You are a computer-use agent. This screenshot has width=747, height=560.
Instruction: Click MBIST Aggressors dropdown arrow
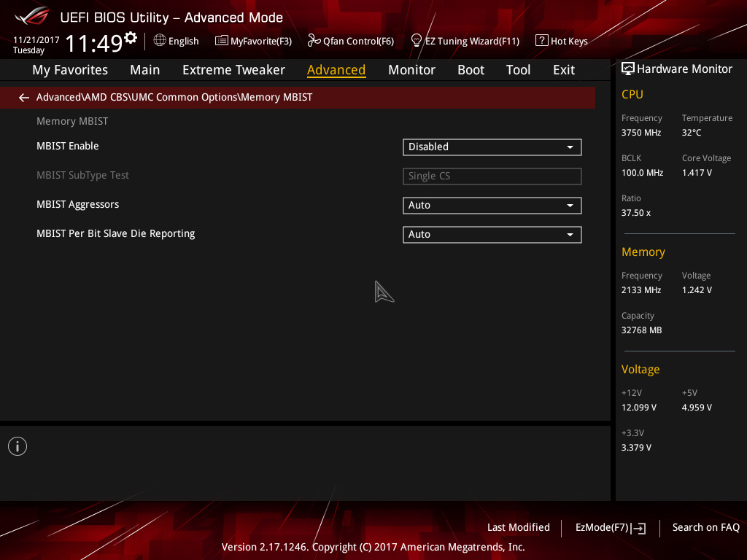(570, 205)
